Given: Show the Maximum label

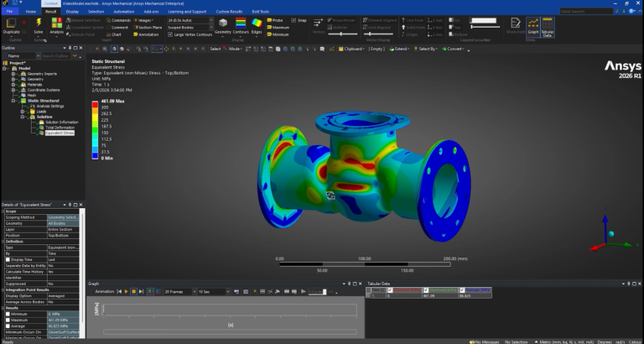Looking at the screenshot, I should [x=278, y=28].
